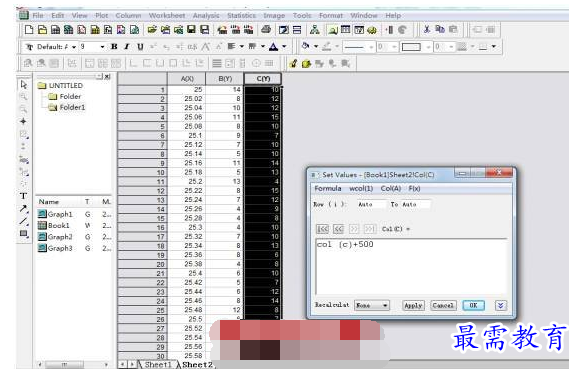Click the Zoom In tool
575x369 pixels.
click(x=23, y=97)
